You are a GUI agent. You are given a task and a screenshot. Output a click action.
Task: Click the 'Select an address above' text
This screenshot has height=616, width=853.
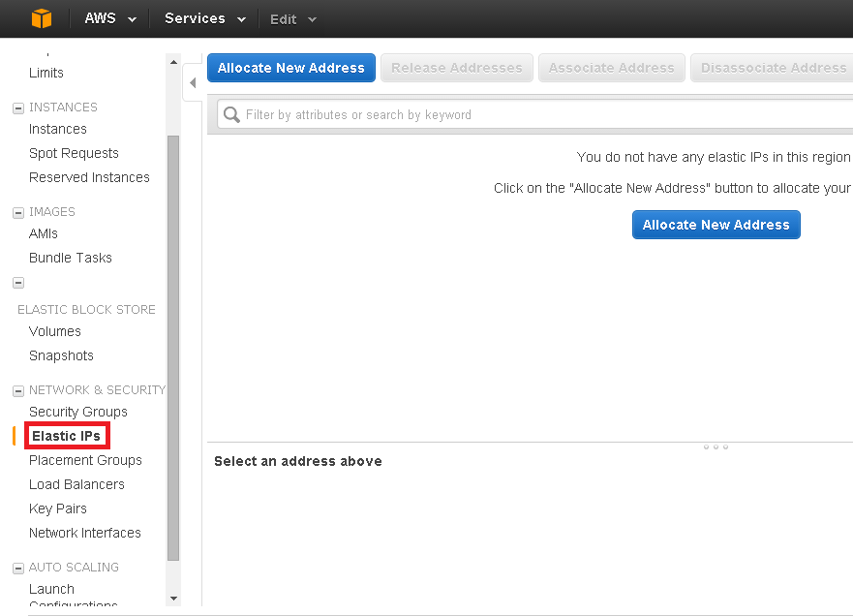[298, 461]
